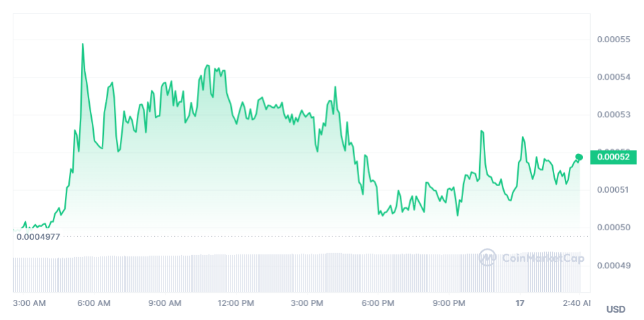This screenshot has height=320, width=644.
Task: Select the 9:00 PM time axis label
Action: pyautogui.click(x=449, y=303)
